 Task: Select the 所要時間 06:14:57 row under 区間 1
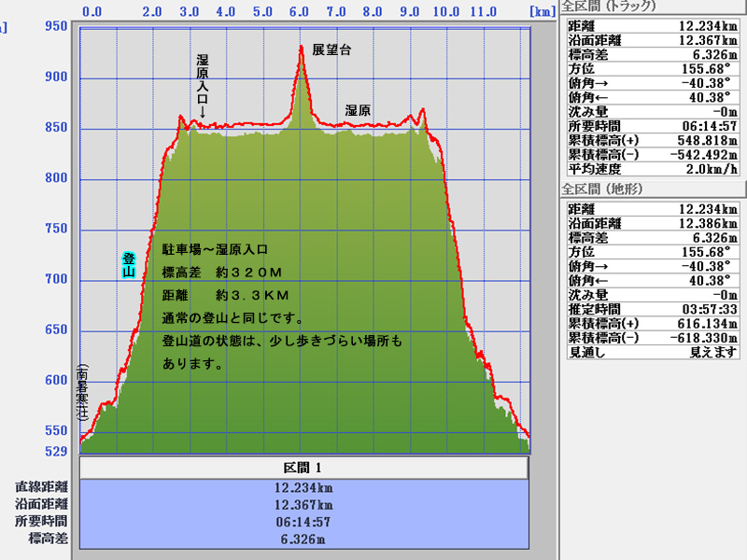coord(304,522)
